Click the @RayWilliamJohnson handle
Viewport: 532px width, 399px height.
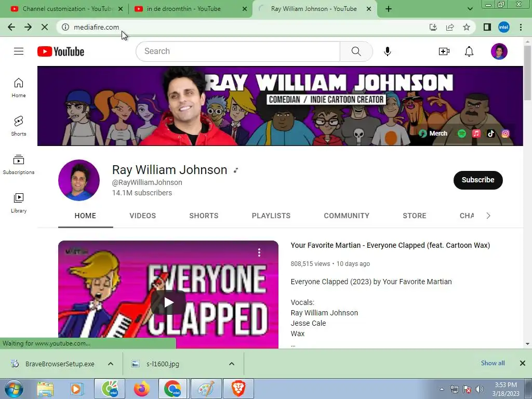[147, 182]
